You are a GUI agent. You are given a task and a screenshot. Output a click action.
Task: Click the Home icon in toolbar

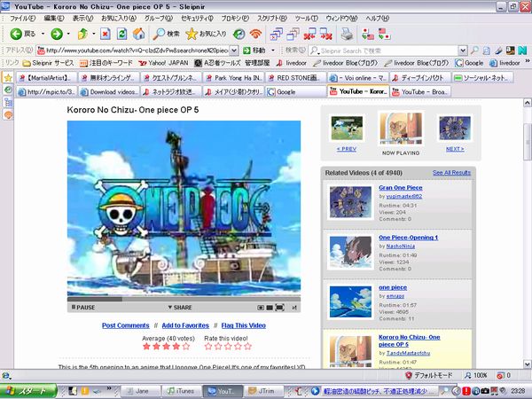point(140,34)
